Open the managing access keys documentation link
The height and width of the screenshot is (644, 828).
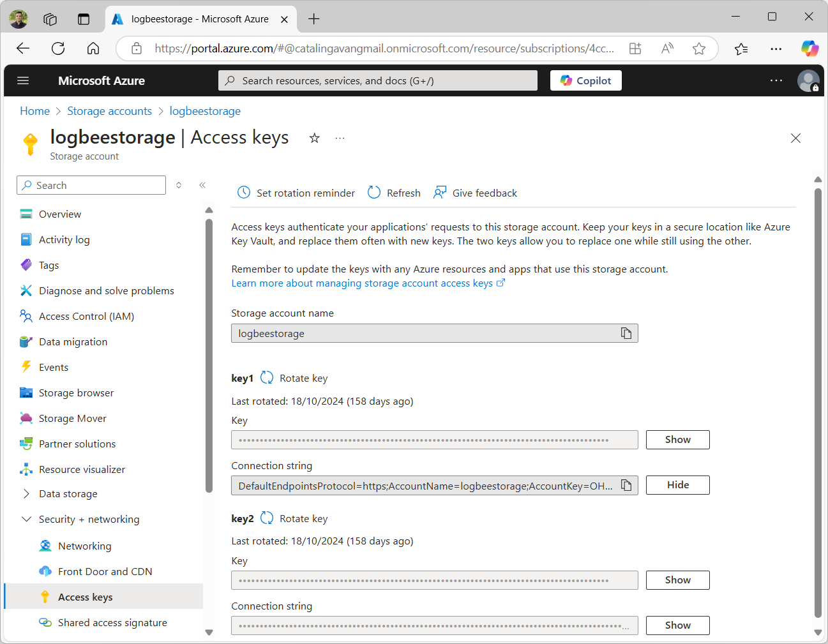coord(363,283)
